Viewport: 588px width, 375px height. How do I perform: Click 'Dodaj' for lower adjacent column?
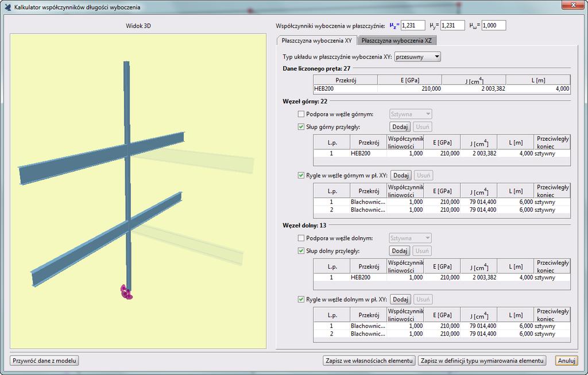(400, 251)
